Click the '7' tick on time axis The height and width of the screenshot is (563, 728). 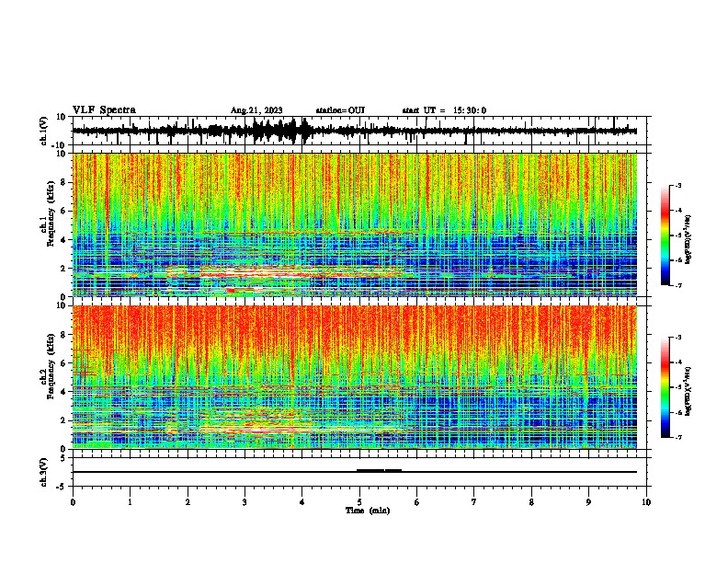(x=474, y=502)
